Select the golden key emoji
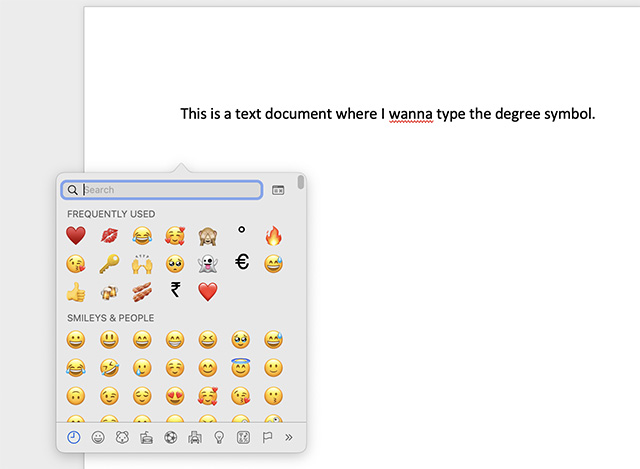640x469 pixels. coord(108,264)
